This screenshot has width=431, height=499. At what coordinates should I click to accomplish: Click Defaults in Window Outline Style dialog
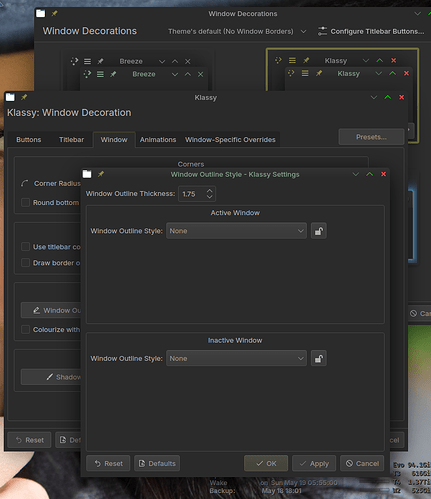pyautogui.click(x=157, y=463)
